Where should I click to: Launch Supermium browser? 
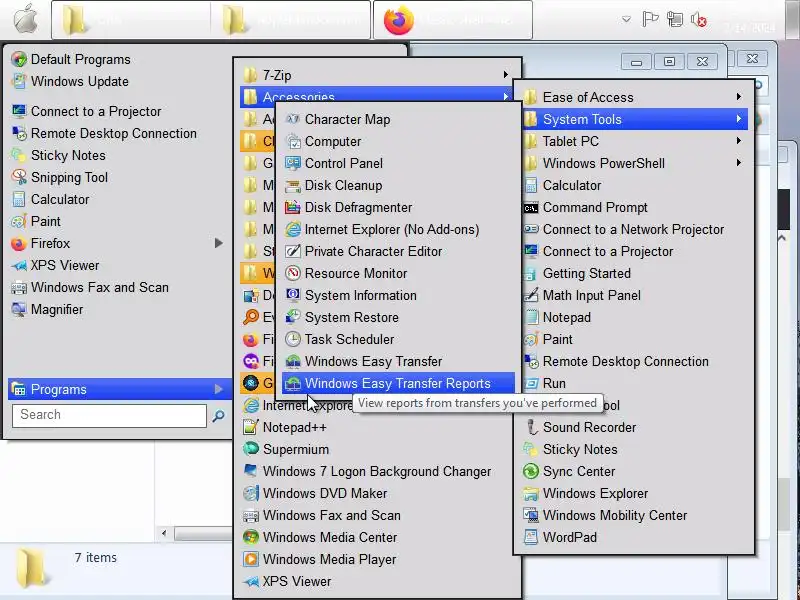pyautogui.click(x=378, y=449)
